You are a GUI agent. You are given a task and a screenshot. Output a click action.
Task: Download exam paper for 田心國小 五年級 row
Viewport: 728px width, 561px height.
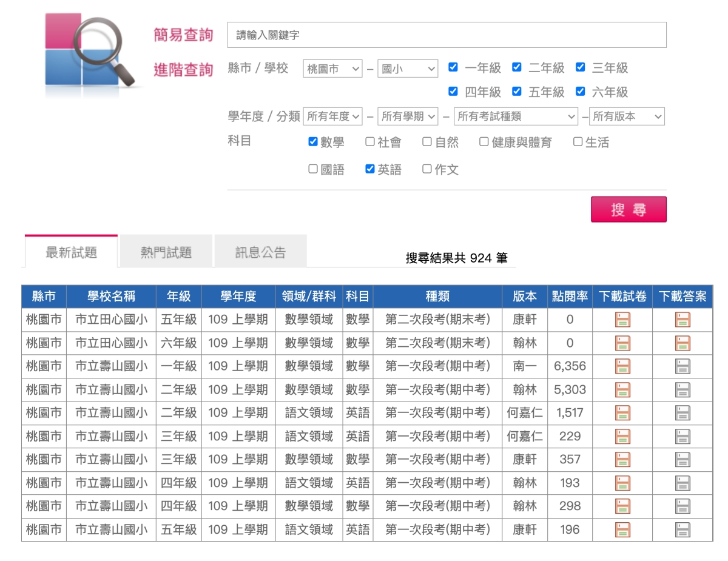coord(622,320)
